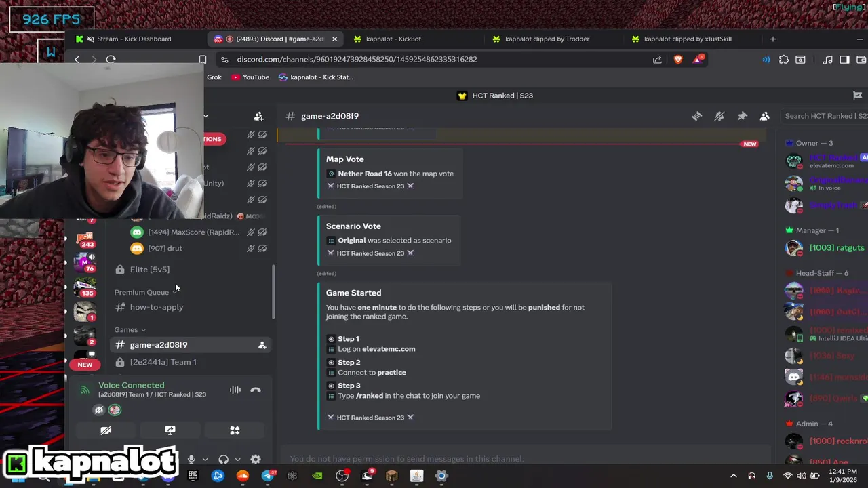The width and height of the screenshot is (868, 488).
Task: Switch to kapnalot - KickBot tab
Action: coord(393,39)
